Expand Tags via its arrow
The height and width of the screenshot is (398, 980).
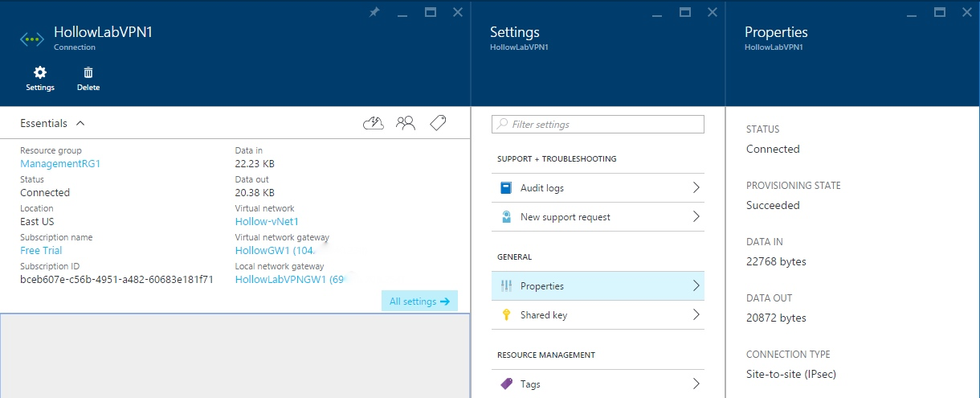tap(696, 384)
